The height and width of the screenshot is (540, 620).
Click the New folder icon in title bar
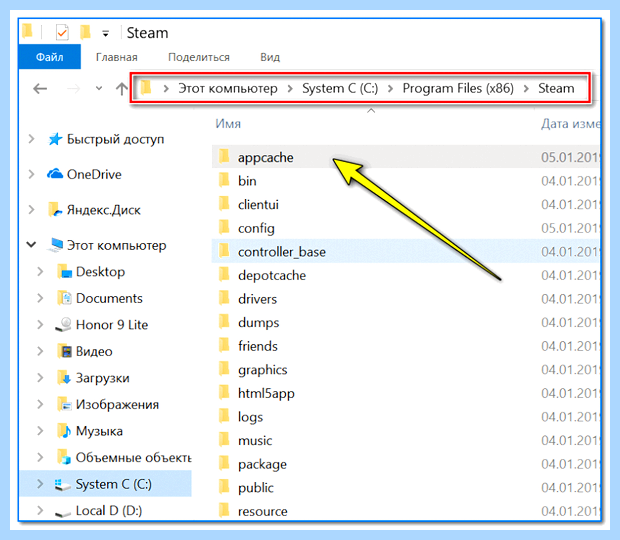[85, 33]
